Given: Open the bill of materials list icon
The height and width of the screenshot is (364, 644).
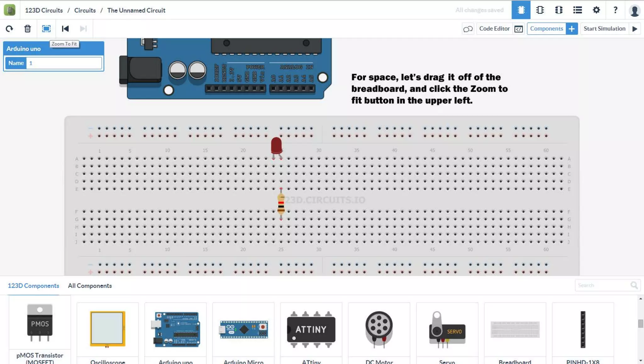Looking at the screenshot, I should tap(577, 10).
